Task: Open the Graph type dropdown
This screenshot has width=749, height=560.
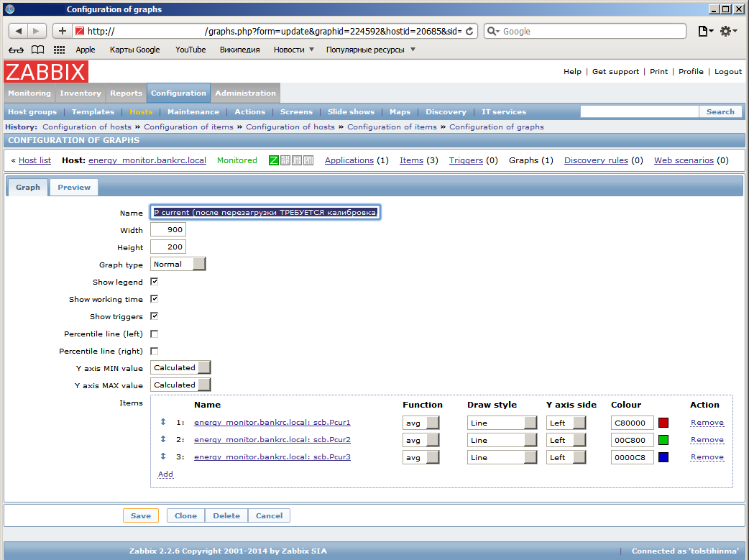Action: [x=178, y=265]
